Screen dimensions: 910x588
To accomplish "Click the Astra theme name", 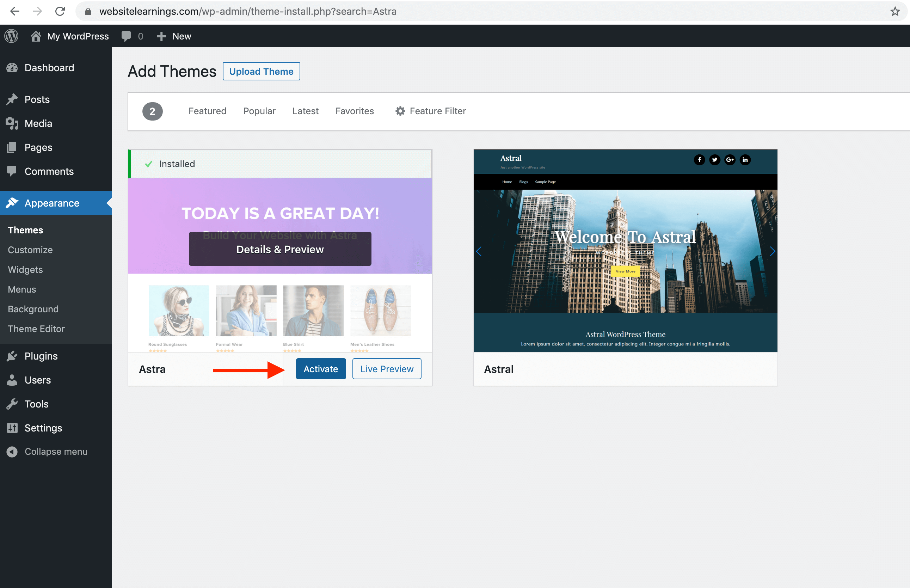I will [152, 369].
